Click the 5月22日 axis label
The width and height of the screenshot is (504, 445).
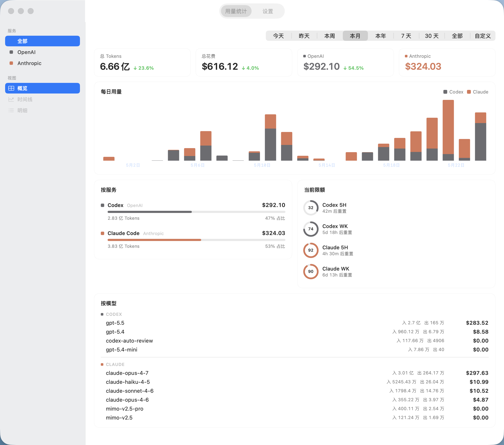[x=456, y=165]
